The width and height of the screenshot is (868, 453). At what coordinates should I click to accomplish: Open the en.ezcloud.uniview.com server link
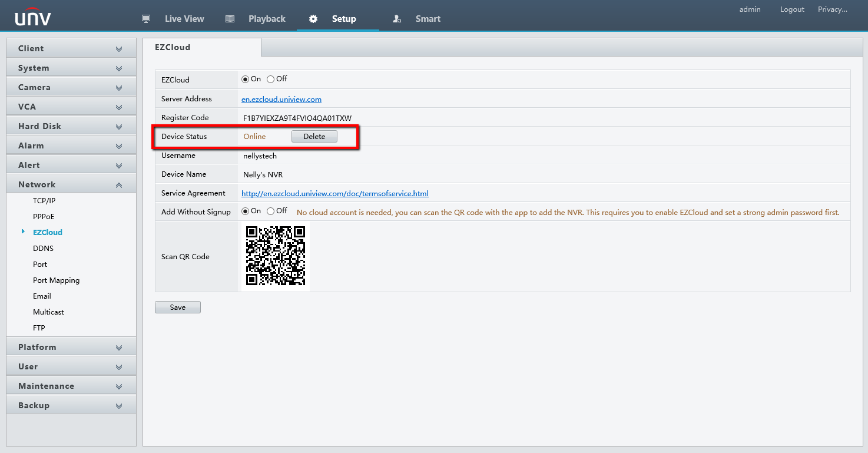point(281,99)
